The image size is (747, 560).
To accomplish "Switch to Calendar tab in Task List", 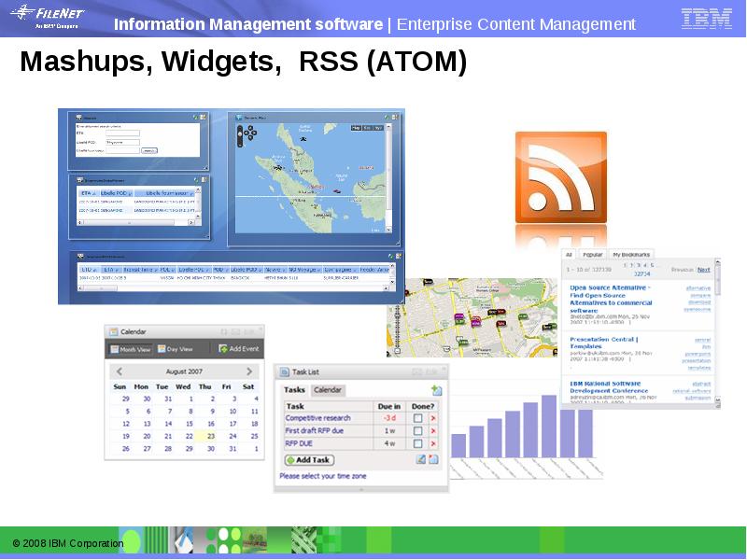I will 327,390.
